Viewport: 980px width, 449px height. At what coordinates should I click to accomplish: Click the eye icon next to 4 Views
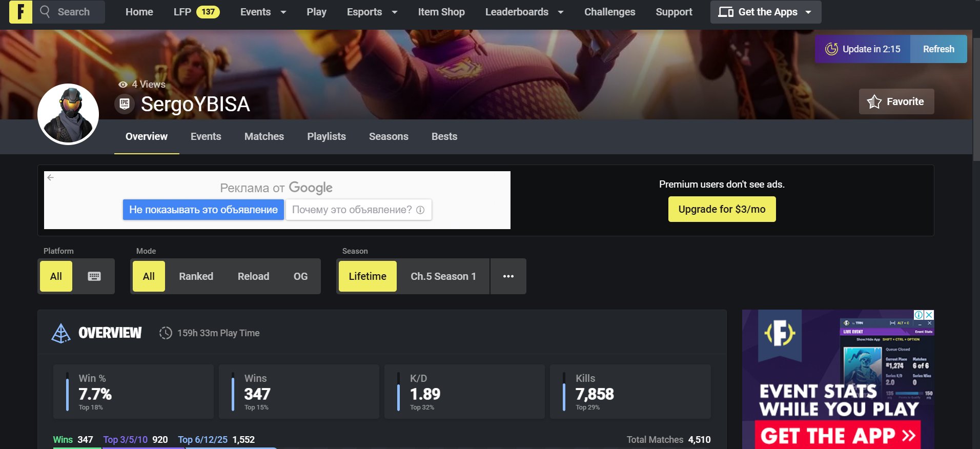coord(123,85)
